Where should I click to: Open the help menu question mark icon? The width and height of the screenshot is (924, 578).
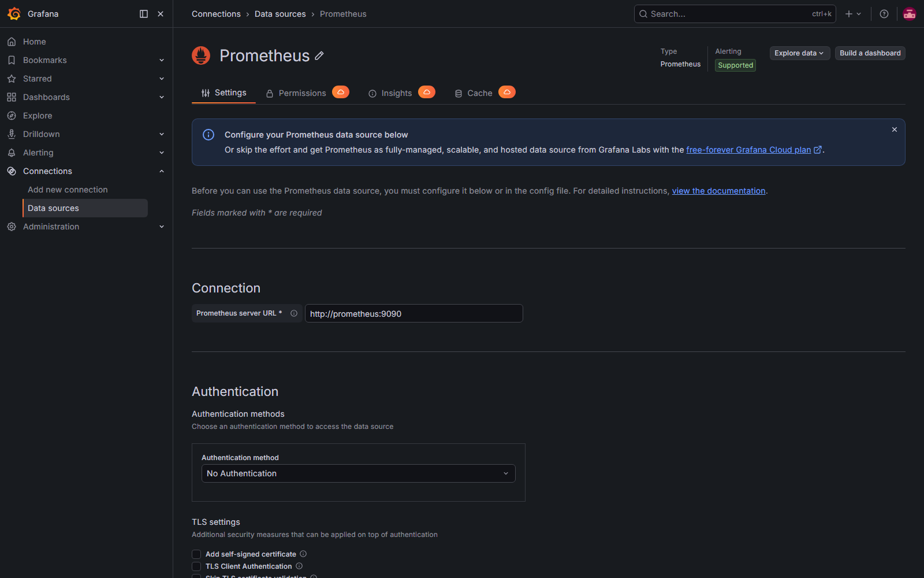(x=884, y=14)
